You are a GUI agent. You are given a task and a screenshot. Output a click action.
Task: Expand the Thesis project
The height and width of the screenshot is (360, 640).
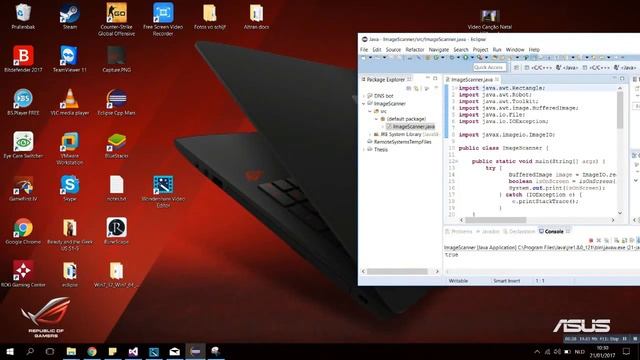point(364,149)
